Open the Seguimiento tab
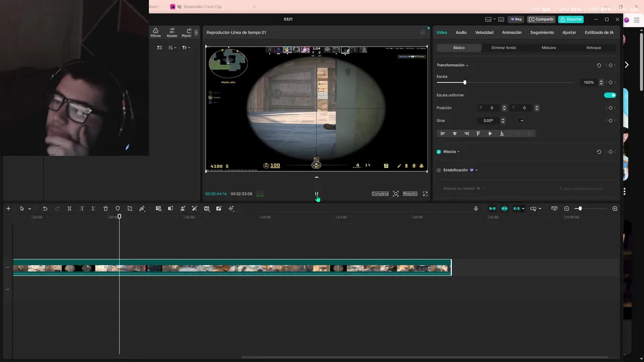Image resolution: width=644 pixels, height=362 pixels. [542, 32]
